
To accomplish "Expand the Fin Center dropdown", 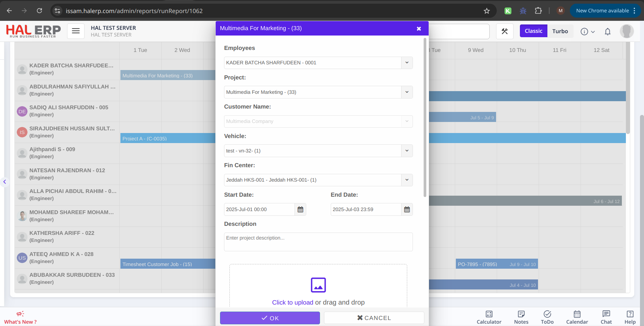I will tap(407, 180).
